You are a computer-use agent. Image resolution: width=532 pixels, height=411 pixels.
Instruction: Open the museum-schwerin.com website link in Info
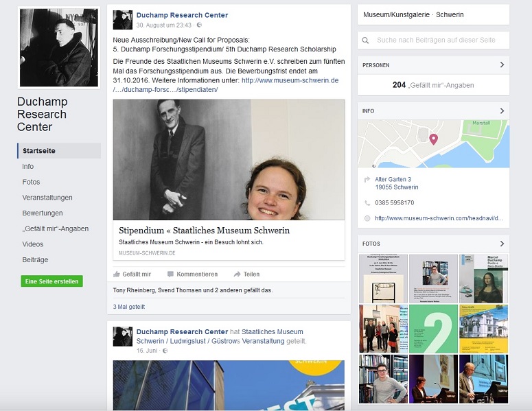pos(439,218)
